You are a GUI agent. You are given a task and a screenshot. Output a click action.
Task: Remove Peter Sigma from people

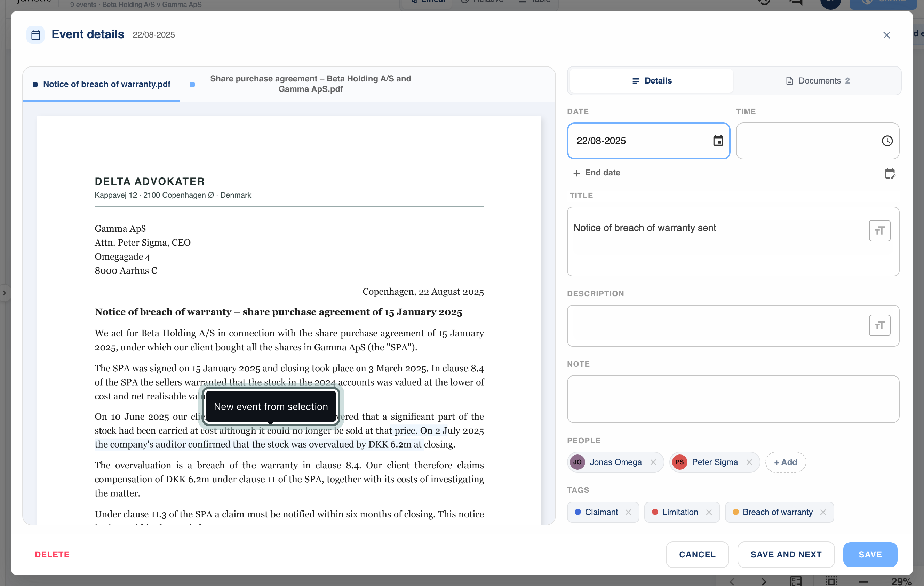tap(749, 462)
